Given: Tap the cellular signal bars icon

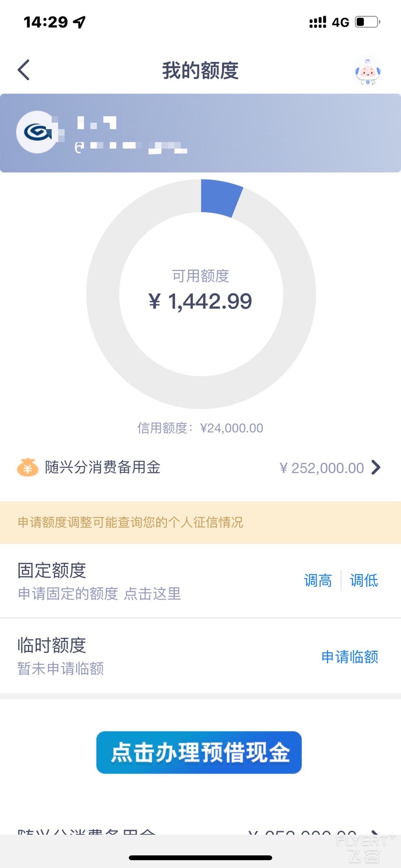Looking at the screenshot, I should pyautogui.click(x=318, y=22).
